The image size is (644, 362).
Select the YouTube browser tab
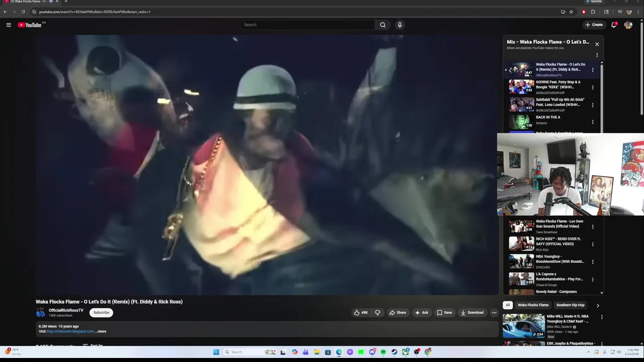pos(30,2)
